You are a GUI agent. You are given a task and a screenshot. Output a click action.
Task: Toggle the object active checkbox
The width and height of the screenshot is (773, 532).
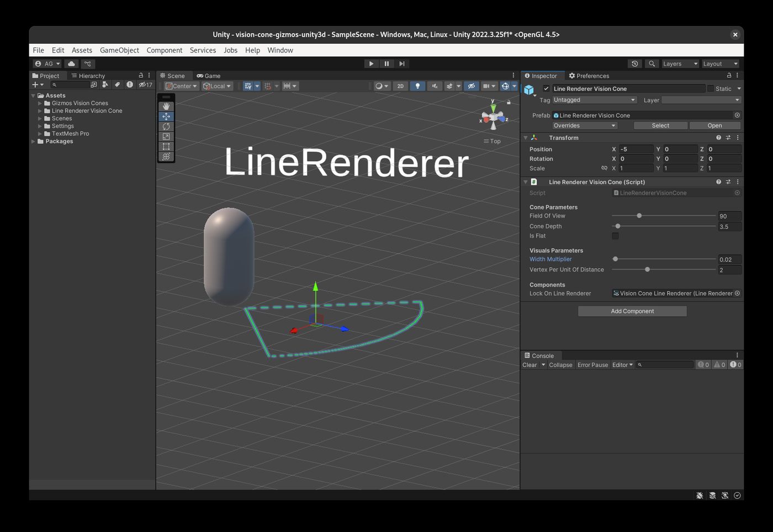[546, 88]
